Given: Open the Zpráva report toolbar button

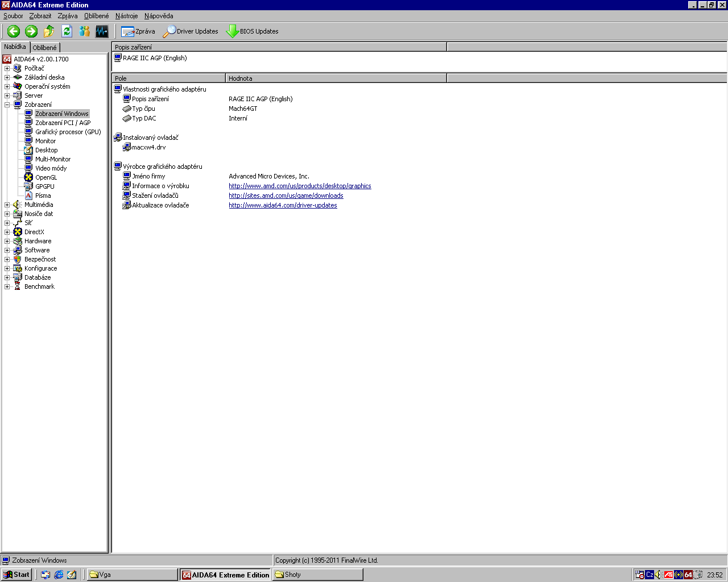Looking at the screenshot, I should pos(138,31).
